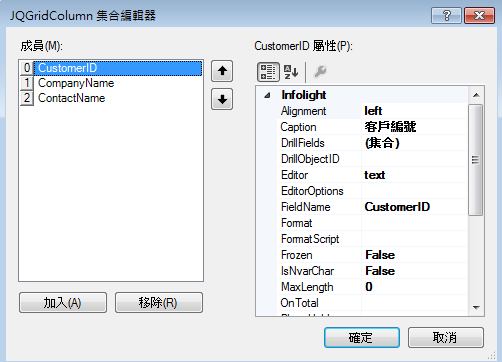Switch property grid to Categorized view

268,72
